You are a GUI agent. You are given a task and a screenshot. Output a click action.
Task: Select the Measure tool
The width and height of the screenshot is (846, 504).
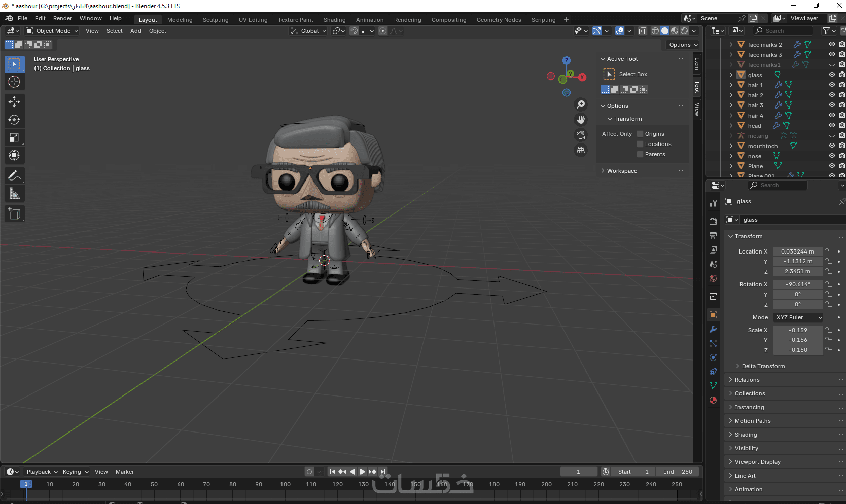tap(14, 193)
